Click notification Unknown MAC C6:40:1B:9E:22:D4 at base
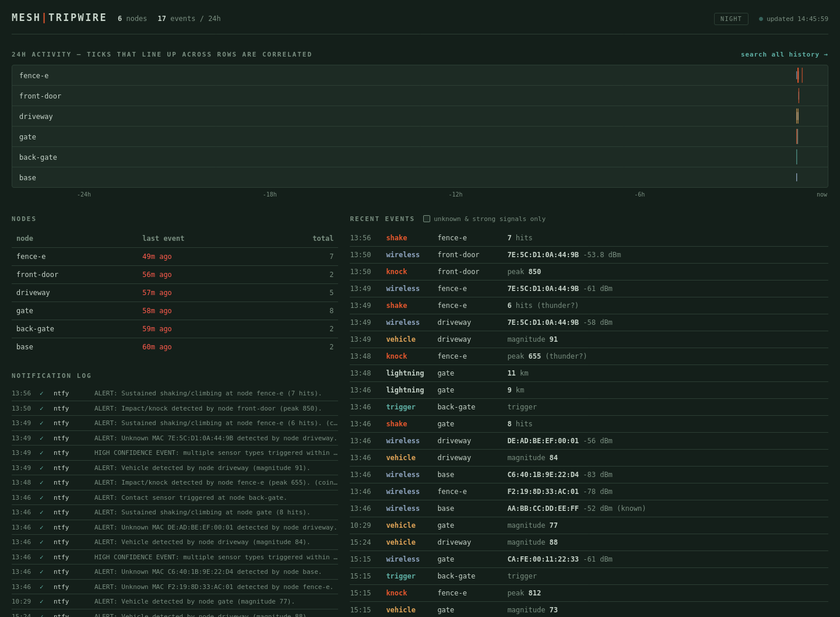840x617 pixels. pyautogui.click(x=175, y=572)
